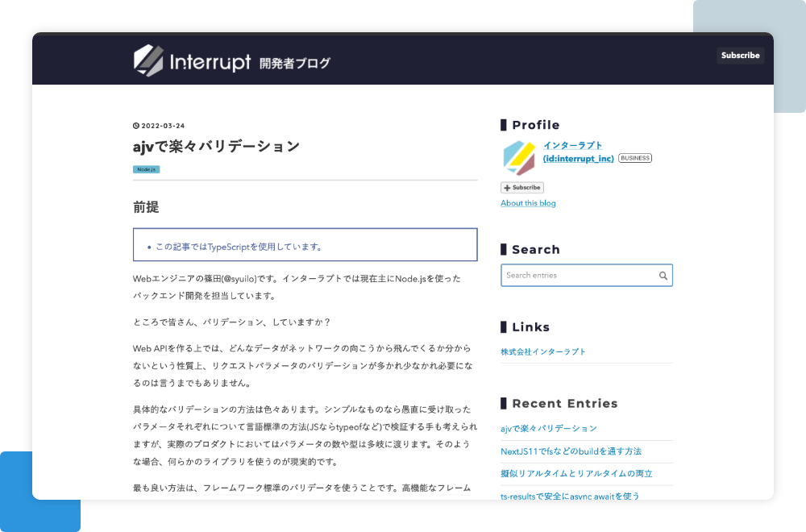Jump to この記事ではTypeScriptを使用しています contents link
This screenshot has width=806, height=532.
click(239, 247)
